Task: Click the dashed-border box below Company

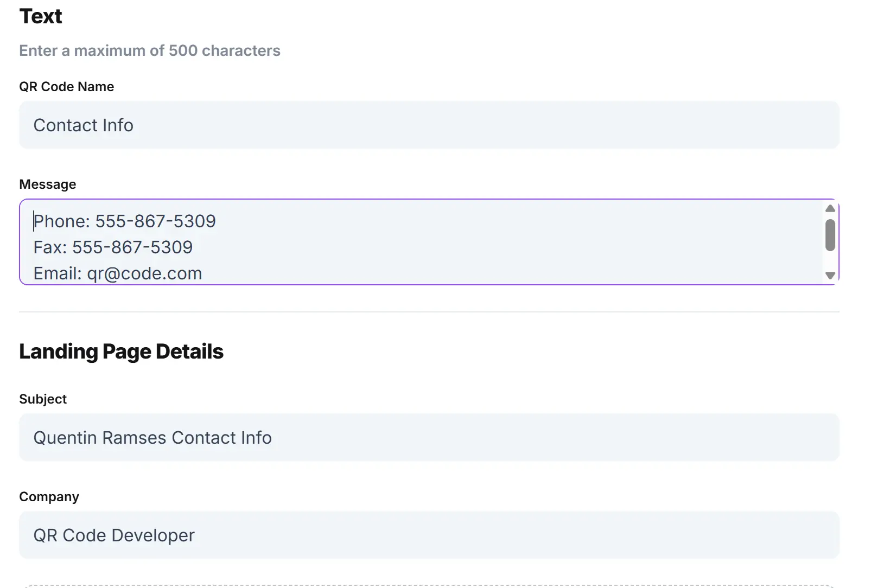Action: 429,586
